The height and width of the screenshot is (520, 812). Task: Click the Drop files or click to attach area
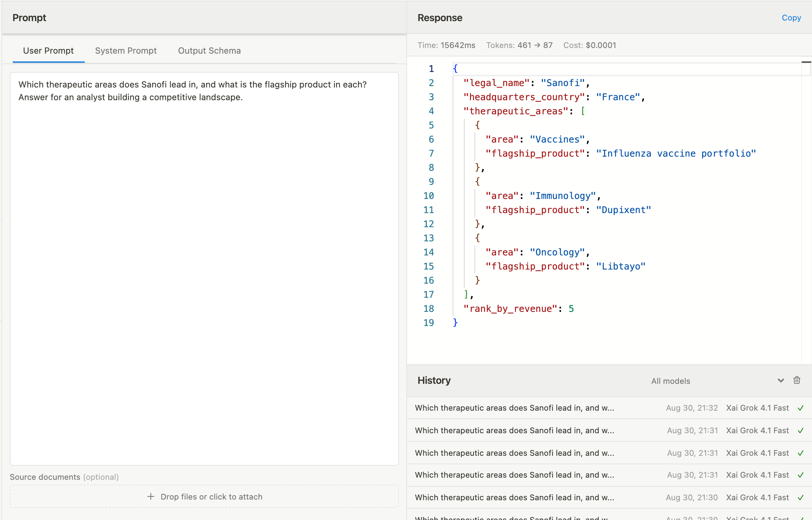(204, 496)
